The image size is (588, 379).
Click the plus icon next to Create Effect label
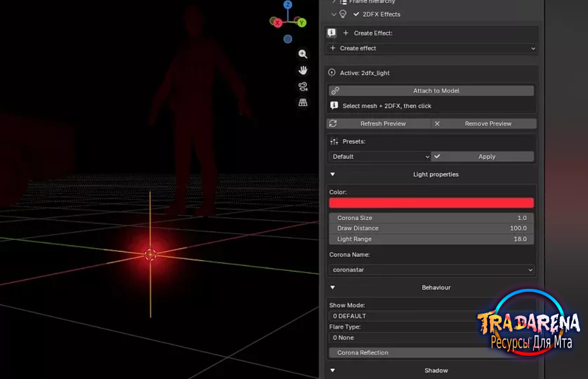[346, 33]
